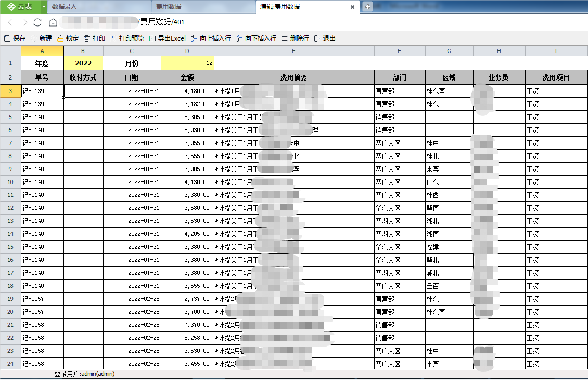Click the 收付方式 heading cell
Screen dimensions: 588x380
[x=83, y=77]
